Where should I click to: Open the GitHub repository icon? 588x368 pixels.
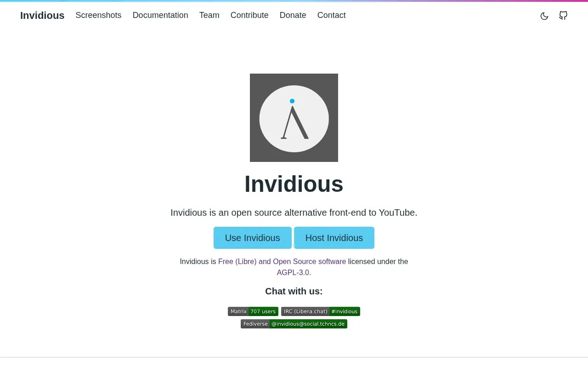coord(563,16)
